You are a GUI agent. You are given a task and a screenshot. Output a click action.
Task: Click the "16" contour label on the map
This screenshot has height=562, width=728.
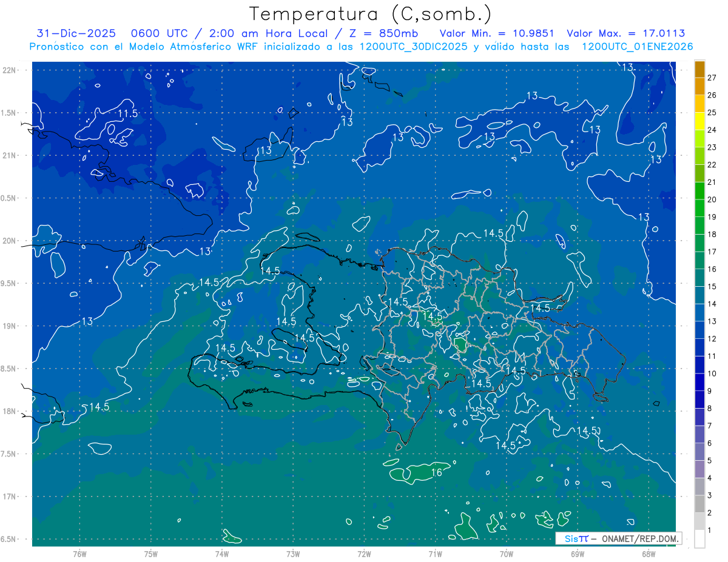pyautogui.click(x=436, y=472)
